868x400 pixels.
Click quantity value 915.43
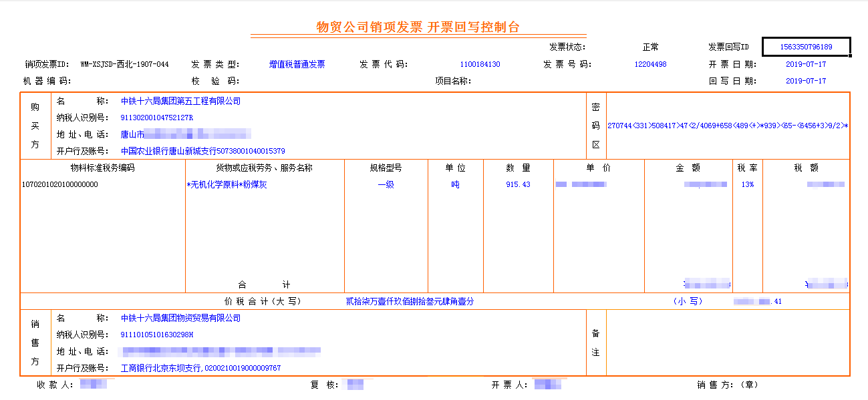pyautogui.click(x=518, y=184)
